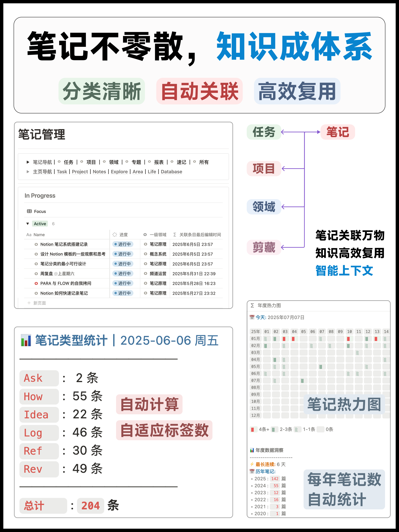This screenshot has height=532, width=399.
Task: Click the Aa icon in Name header
Action: click(29, 234)
